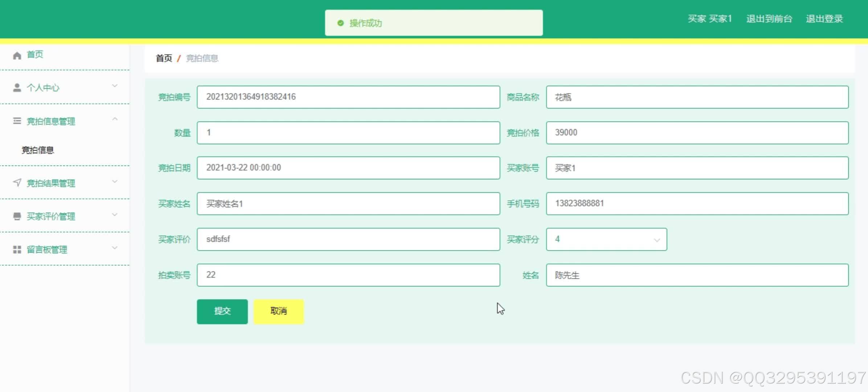Image resolution: width=868 pixels, height=392 pixels.
Task: Focus the 数量 input field
Action: tap(348, 132)
